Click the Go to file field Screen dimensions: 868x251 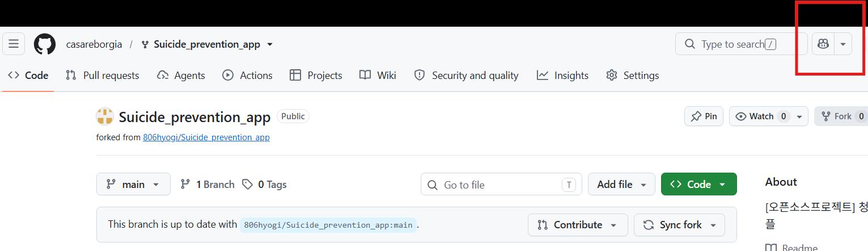(x=501, y=185)
